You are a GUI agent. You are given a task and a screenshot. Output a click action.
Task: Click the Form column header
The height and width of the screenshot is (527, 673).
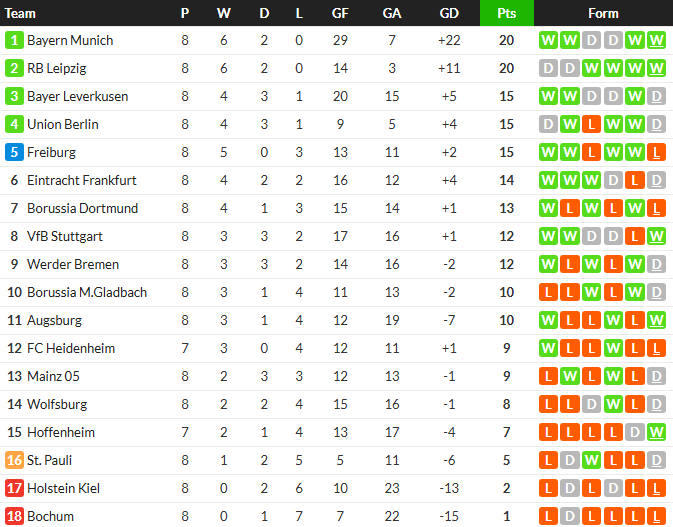603,14
